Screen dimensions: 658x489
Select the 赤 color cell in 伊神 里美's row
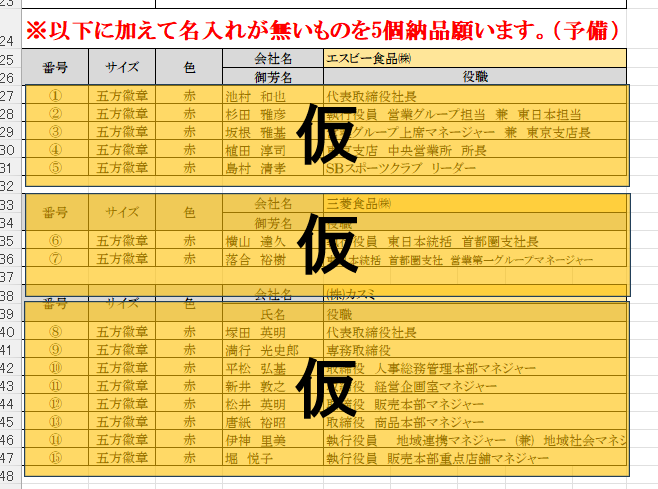pyautogui.click(x=189, y=440)
